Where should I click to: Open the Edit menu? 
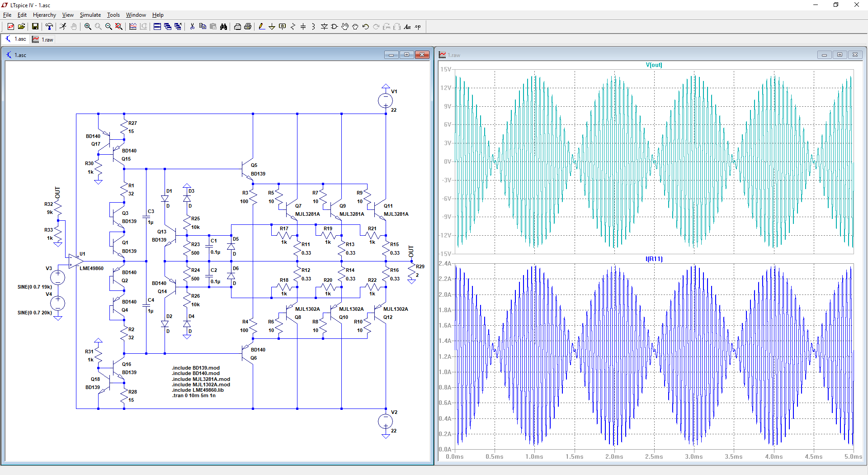click(22, 15)
